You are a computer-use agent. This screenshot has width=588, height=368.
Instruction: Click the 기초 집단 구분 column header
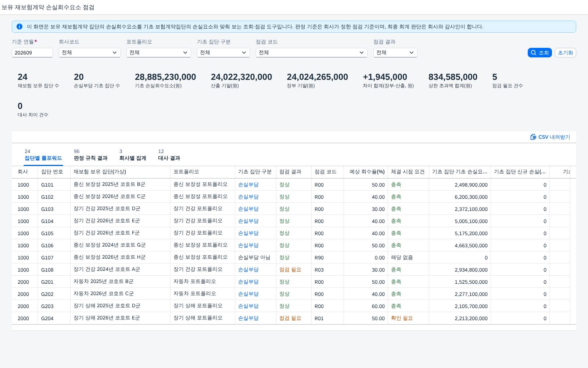click(x=255, y=172)
